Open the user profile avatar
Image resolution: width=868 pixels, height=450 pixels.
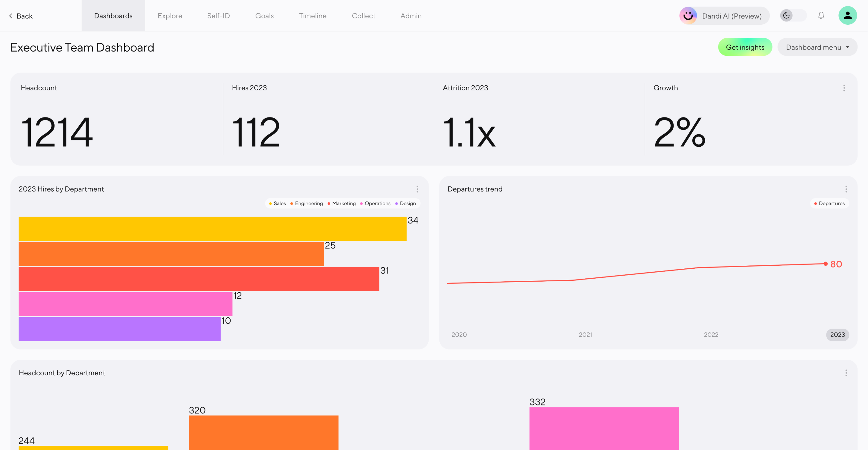click(848, 15)
